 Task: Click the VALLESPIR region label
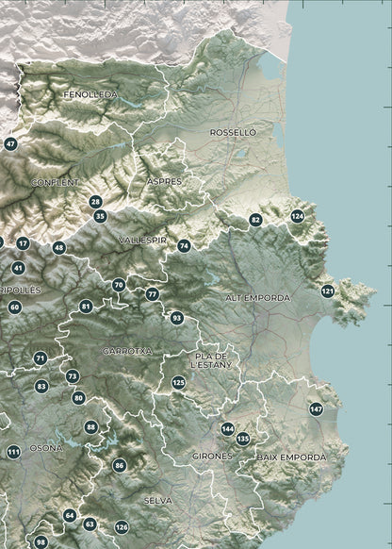pos(142,241)
